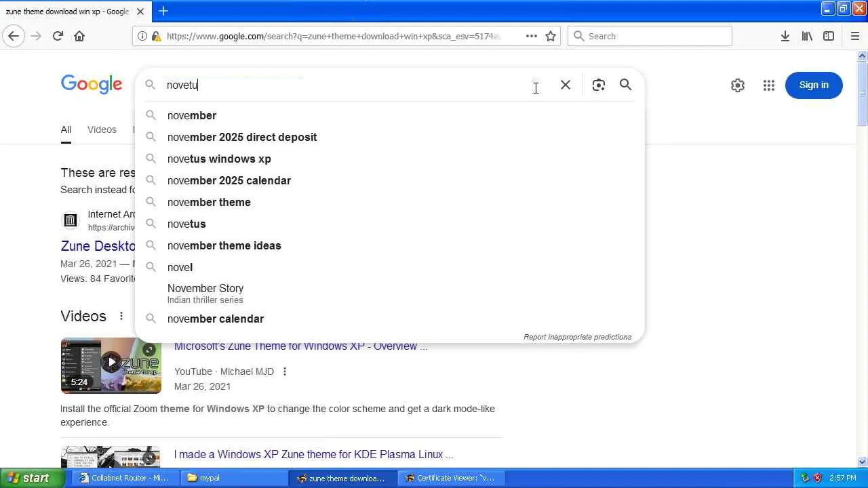The width and height of the screenshot is (868, 488).
Task: Select 'november 2025 calendar' suggestion
Action: 390,180
